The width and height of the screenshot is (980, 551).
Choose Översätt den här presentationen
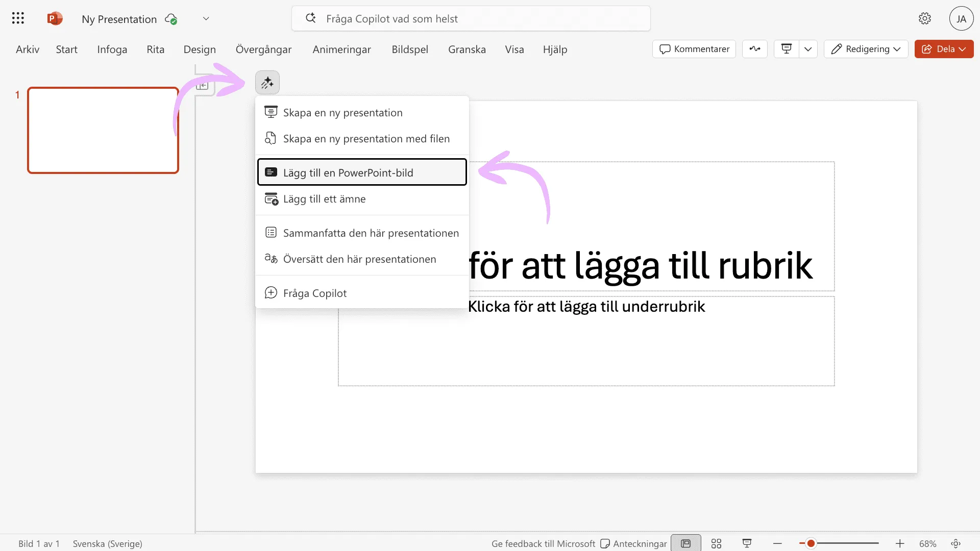pyautogui.click(x=362, y=259)
